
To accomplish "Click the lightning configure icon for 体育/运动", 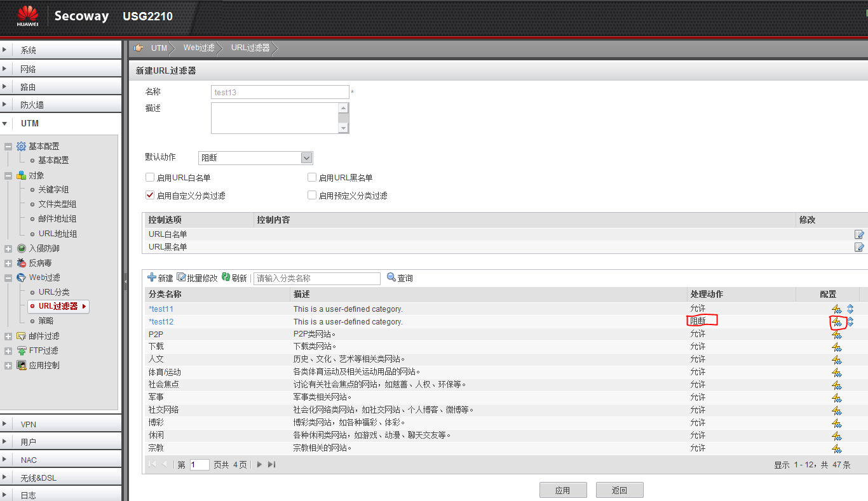I will pyautogui.click(x=837, y=373).
